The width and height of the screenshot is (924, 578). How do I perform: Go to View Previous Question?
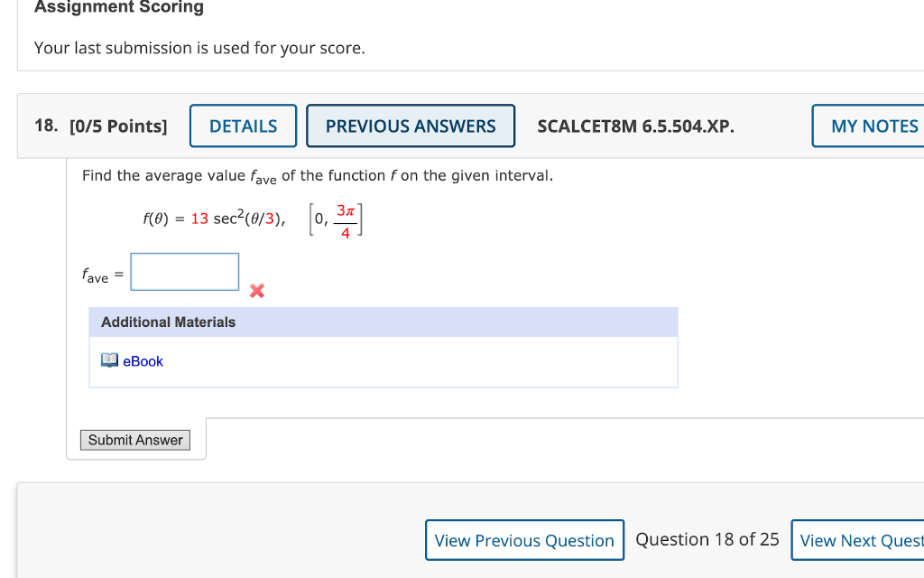524,539
